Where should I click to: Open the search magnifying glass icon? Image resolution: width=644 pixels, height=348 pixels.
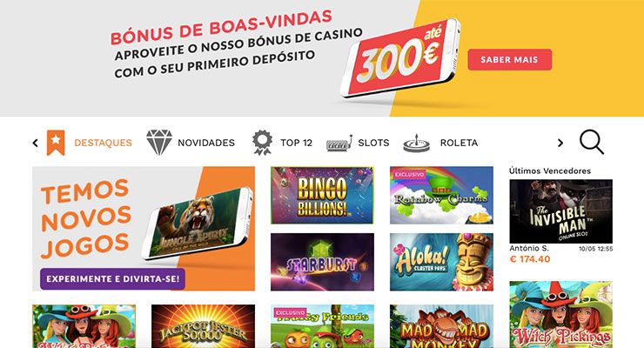click(592, 142)
